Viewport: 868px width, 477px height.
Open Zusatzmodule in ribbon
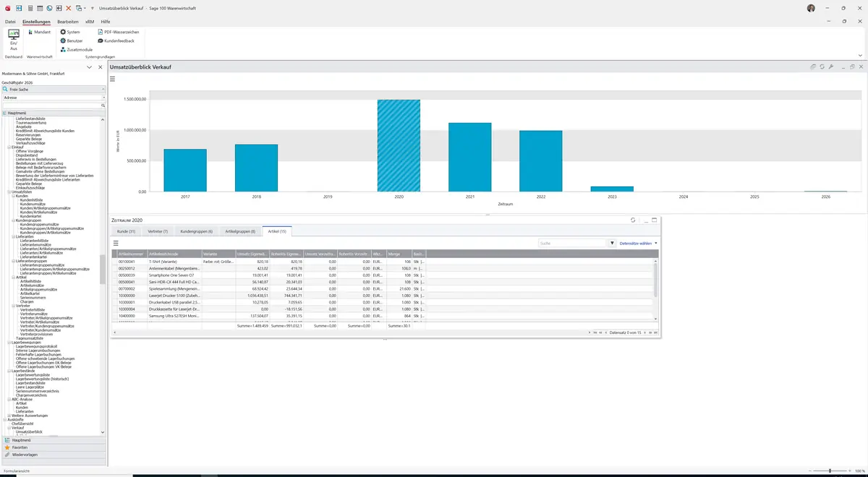pos(77,49)
